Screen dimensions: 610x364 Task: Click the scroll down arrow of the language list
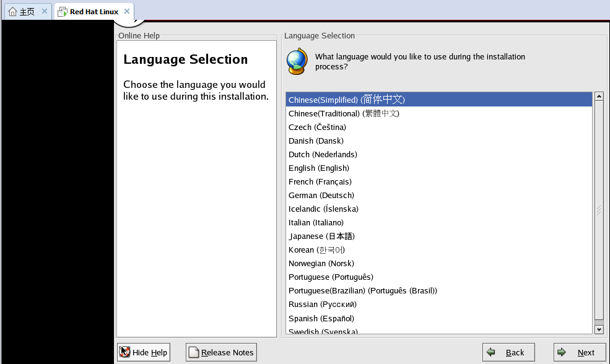point(599,329)
